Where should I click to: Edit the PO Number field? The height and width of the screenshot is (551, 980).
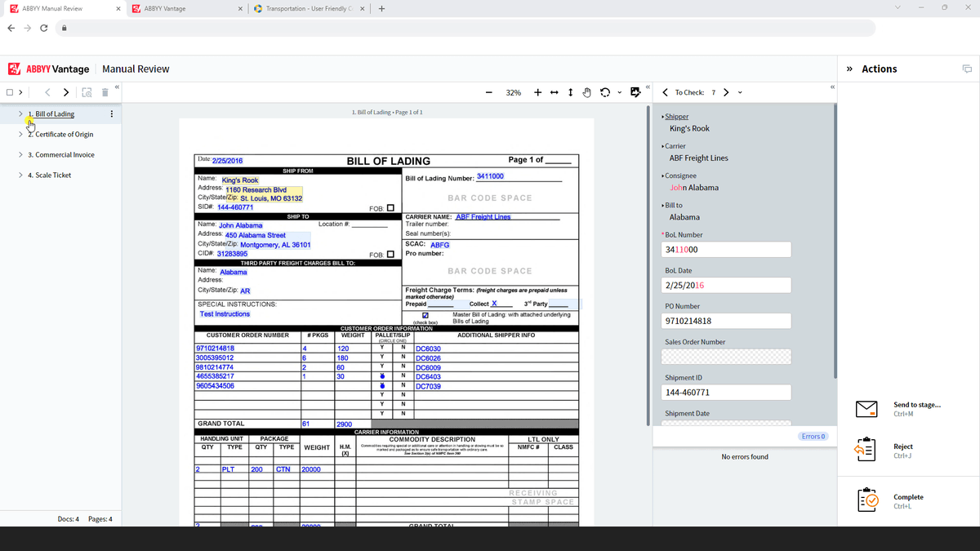[726, 322]
